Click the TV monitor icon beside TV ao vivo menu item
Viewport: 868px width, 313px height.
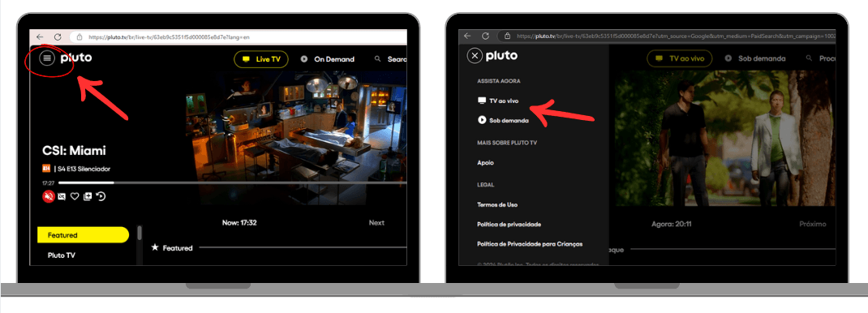[482, 101]
